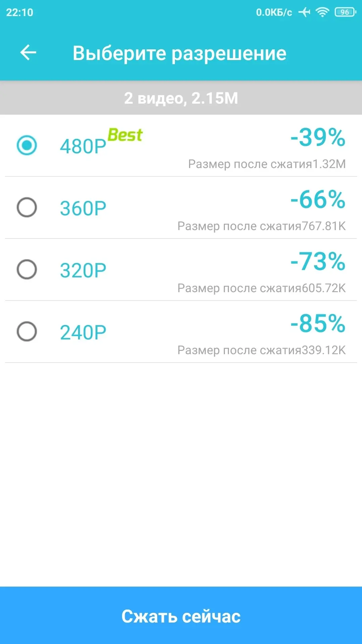The image size is (362, 644).
Task: Tap the -85% compression value
Action: click(318, 324)
